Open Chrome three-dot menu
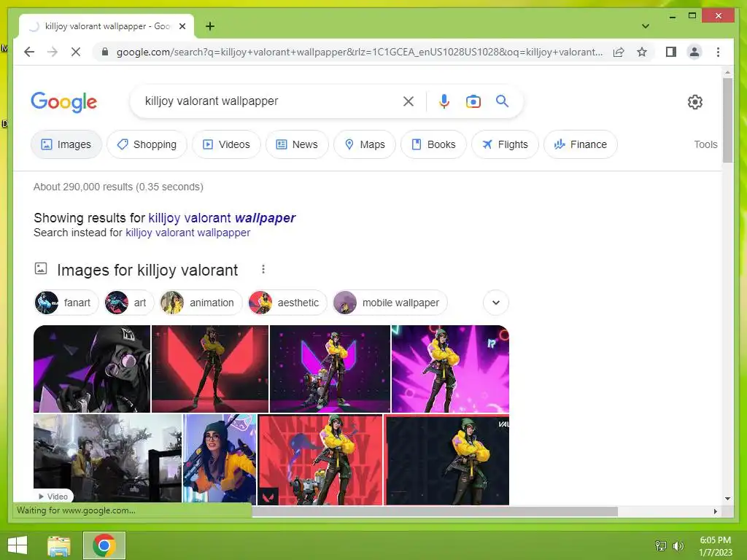The width and height of the screenshot is (747, 560). click(x=718, y=52)
